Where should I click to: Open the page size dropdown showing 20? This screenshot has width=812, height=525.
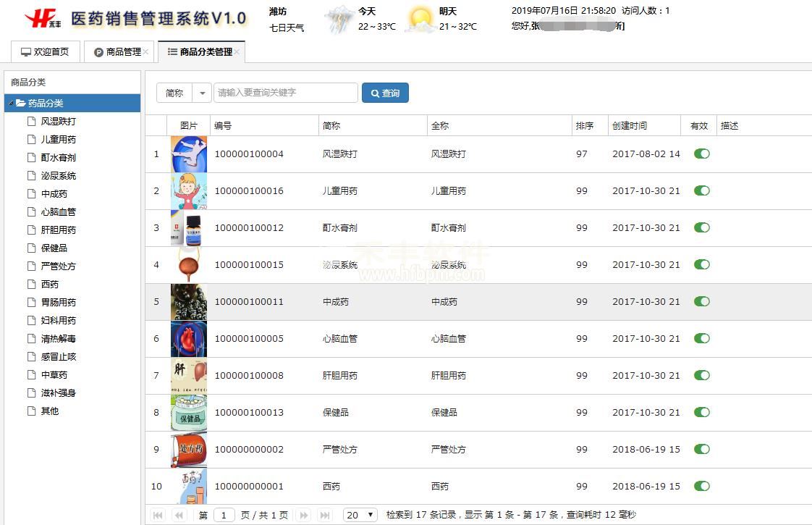[x=360, y=515]
